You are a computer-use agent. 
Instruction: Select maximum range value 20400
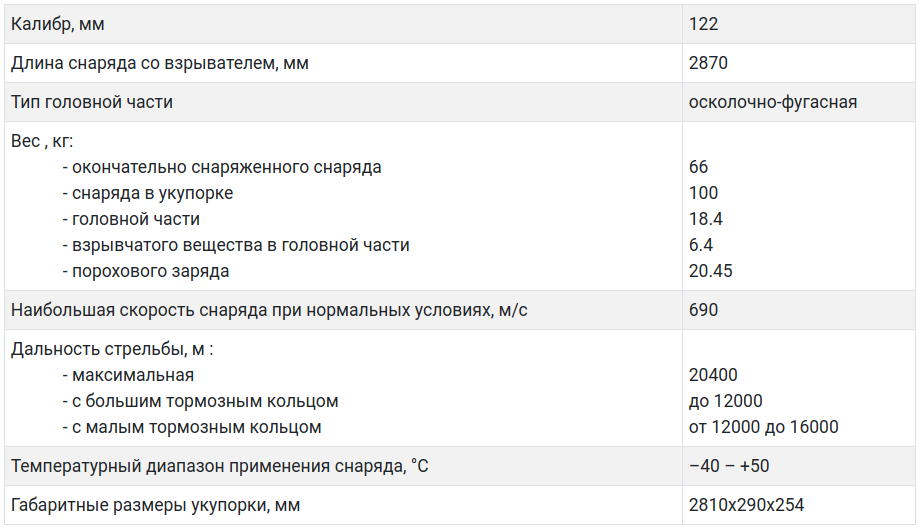pyautogui.click(x=713, y=374)
